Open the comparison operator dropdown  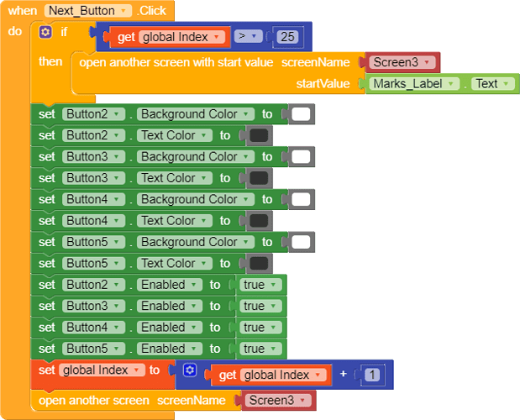coord(248,36)
